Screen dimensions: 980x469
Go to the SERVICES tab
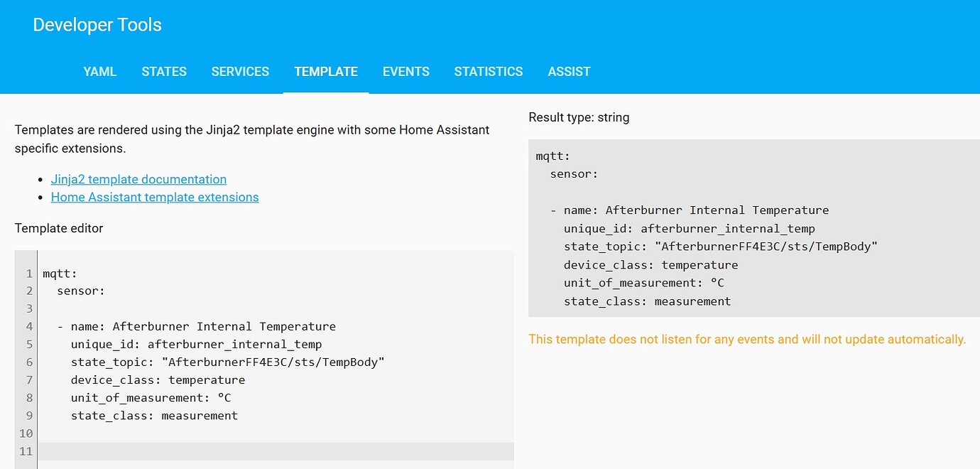(240, 71)
